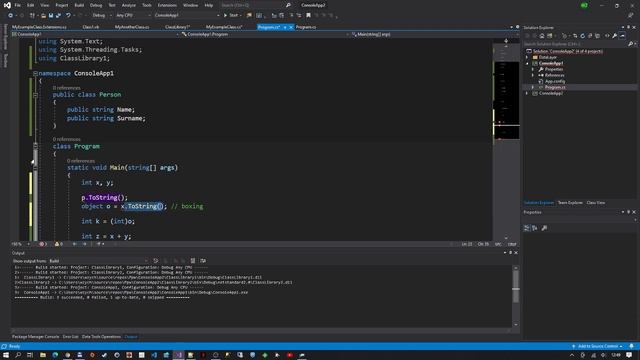Collapse the namespace ConsoleApp1 code block

35,73
